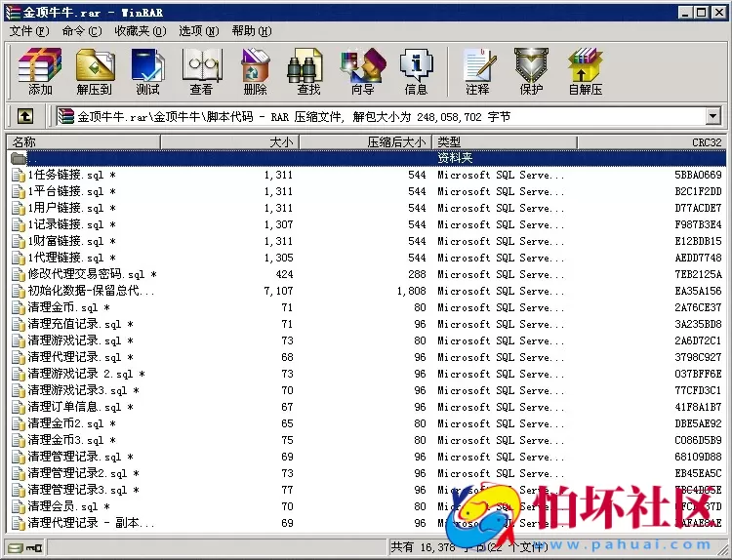Sort by Size (大小) column header
Viewport: 732px width, 560px height.
[229, 141]
